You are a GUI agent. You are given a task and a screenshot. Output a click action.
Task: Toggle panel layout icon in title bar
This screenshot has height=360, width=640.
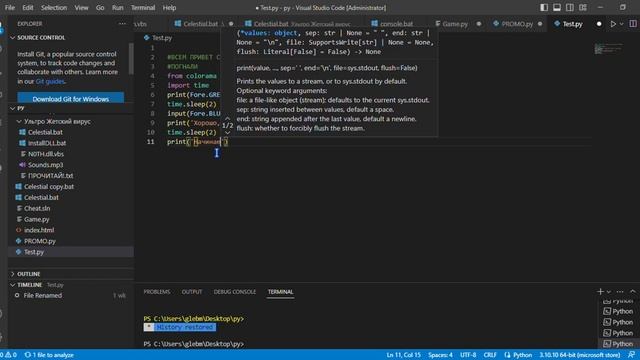coord(557,7)
